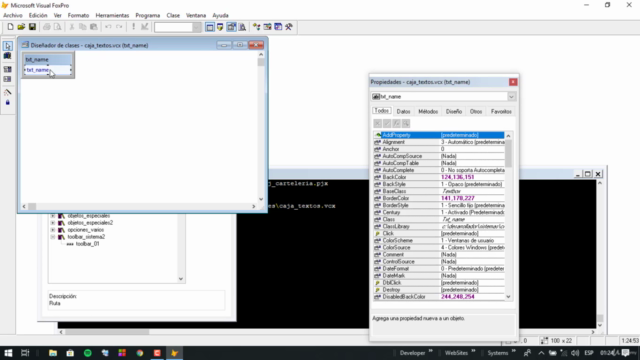Screen dimensions: 640x360
Task: Open the toolbar database combo box
Action: tap(178, 27)
